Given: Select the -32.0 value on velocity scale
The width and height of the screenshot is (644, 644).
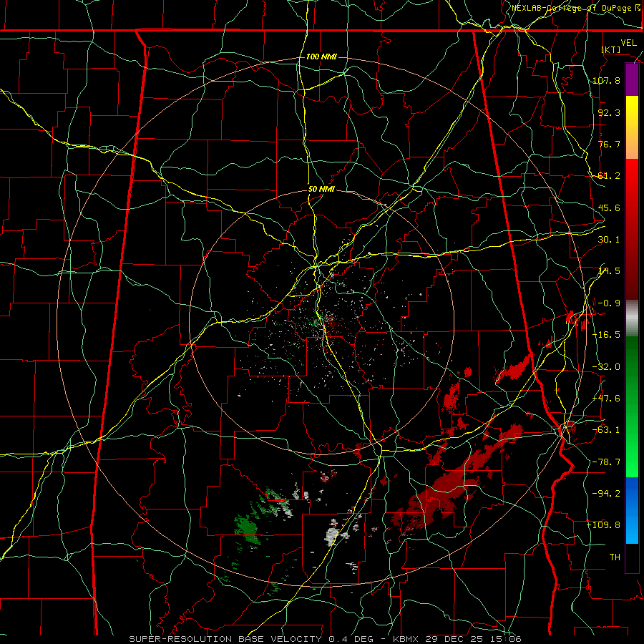Looking at the screenshot, I should tap(606, 367).
